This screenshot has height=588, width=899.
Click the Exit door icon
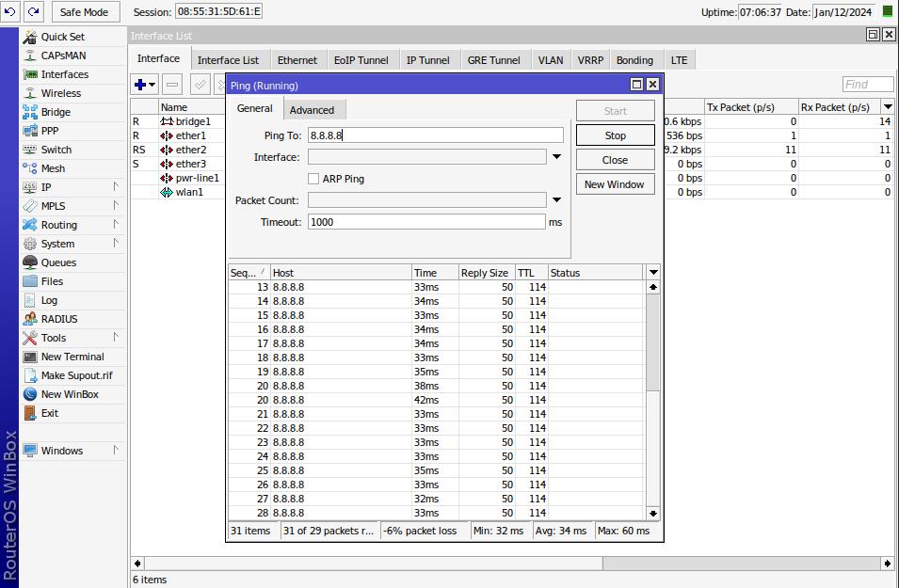pyautogui.click(x=30, y=413)
